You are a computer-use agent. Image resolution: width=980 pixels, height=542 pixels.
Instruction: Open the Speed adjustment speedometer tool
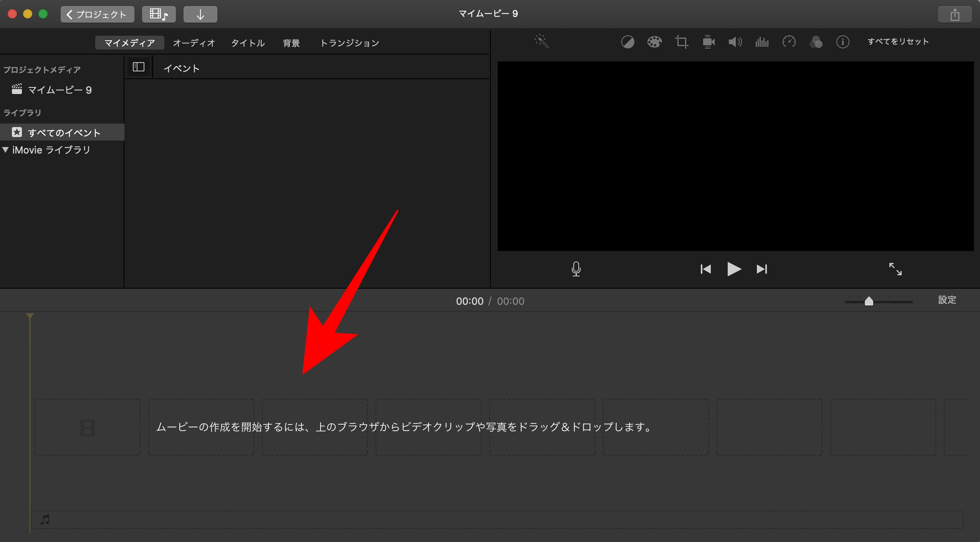[x=789, y=41]
